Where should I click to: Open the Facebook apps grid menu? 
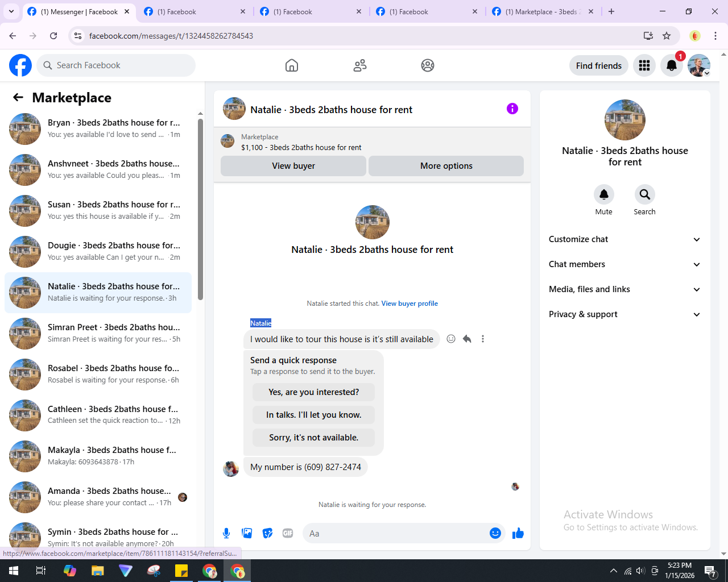pyautogui.click(x=644, y=65)
